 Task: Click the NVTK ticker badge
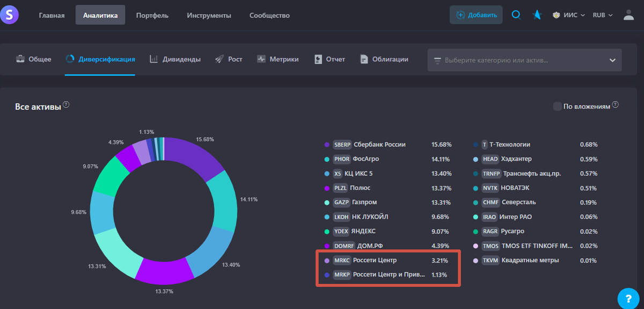click(491, 188)
